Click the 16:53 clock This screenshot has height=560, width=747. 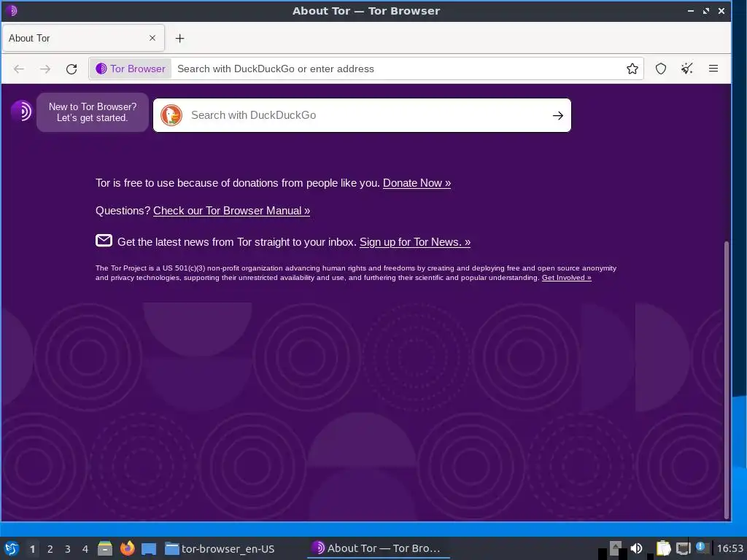click(729, 548)
